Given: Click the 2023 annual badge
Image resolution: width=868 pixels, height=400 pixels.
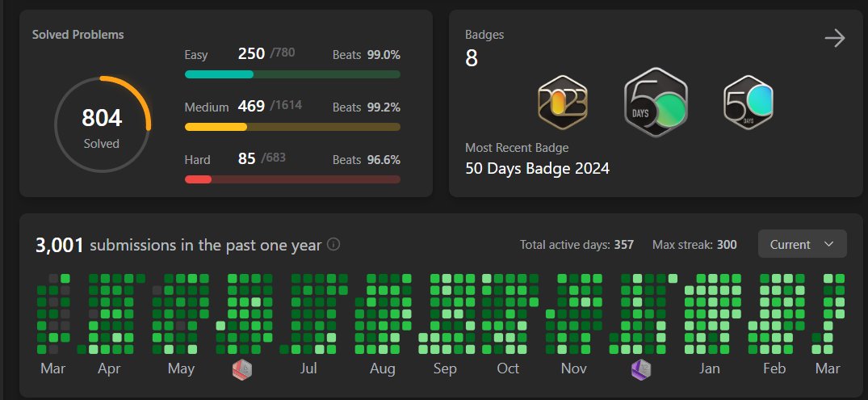Looking at the screenshot, I should (x=563, y=103).
